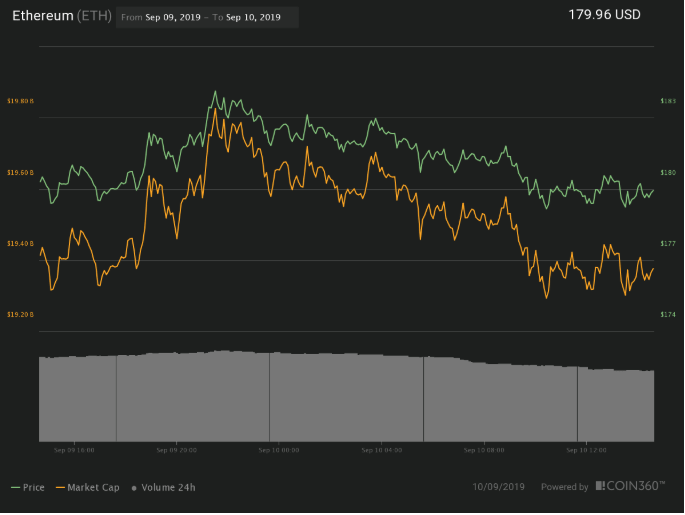
Task: Click the Sep 10 00:00 time axis label
Action: [279, 450]
